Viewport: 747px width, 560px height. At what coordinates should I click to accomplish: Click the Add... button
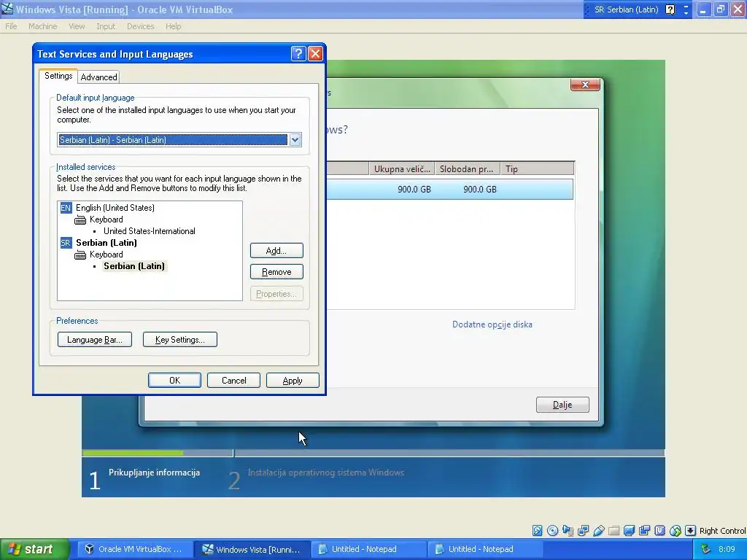click(276, 251)
